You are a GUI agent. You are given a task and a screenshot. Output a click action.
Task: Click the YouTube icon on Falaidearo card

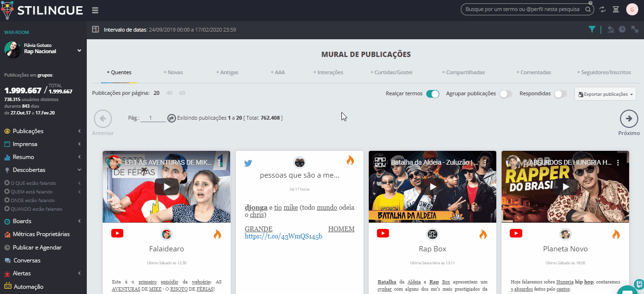click(117, 234)
